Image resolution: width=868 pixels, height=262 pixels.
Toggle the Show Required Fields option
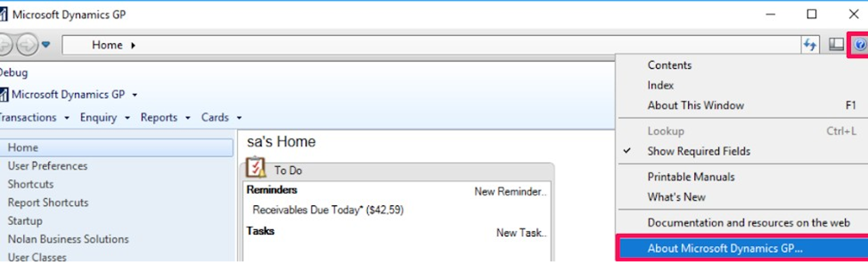click(x=698, y=151)
